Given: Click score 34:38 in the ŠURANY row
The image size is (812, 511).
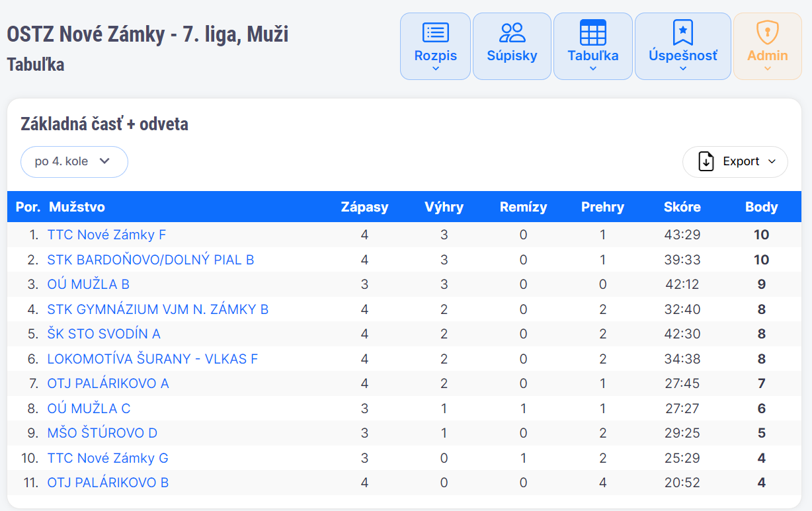Looking at the screenshot, I should tap(682, 359).
